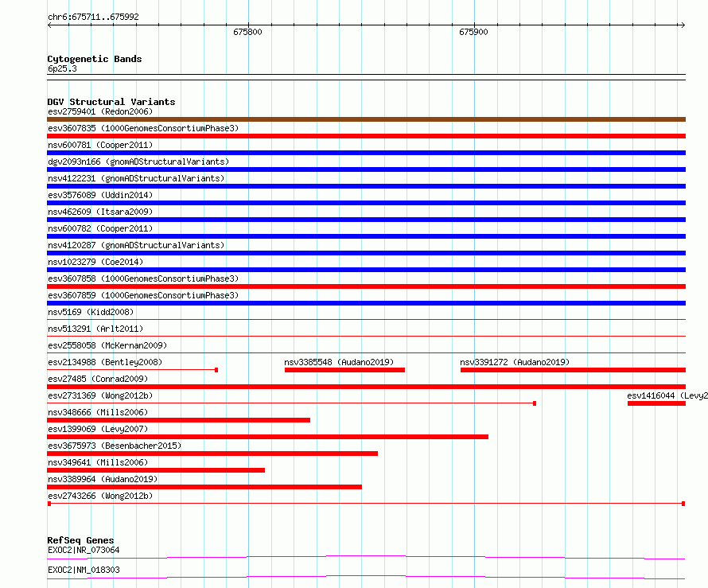
Task: Select nsv3389964 (Audano2019) label
Action: (103, 479)
